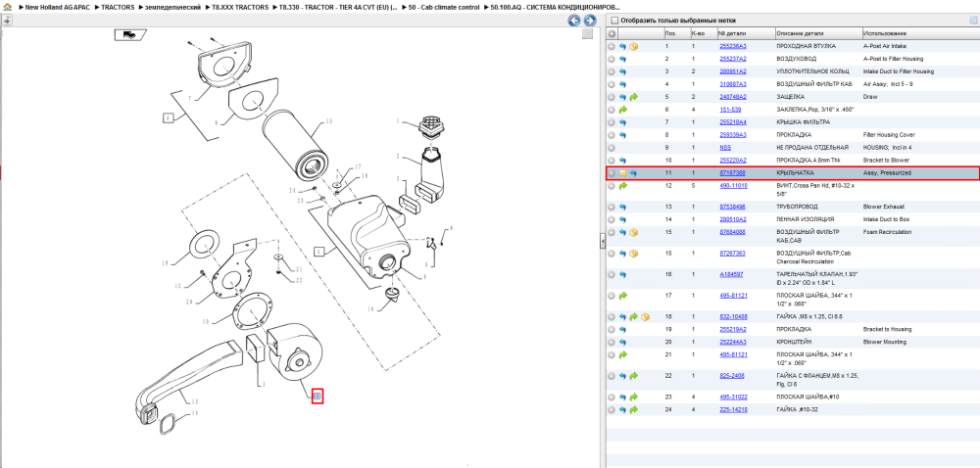This screenshot has height=468, width=980.
Task: Open part number link 255237A2
Action: tap(732, 59)
